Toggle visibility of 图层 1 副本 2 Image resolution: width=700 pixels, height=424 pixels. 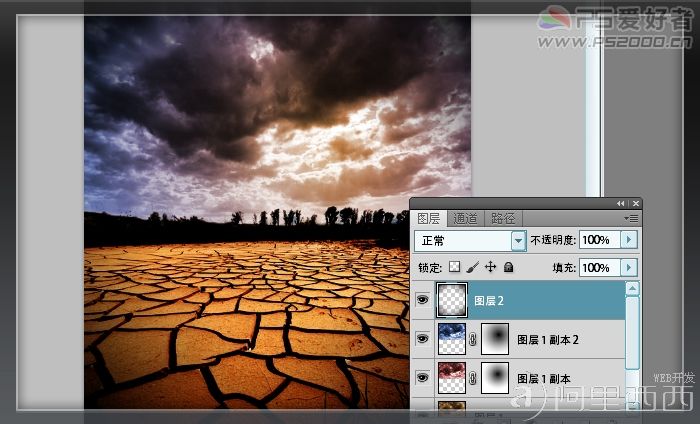pos(422,339)
